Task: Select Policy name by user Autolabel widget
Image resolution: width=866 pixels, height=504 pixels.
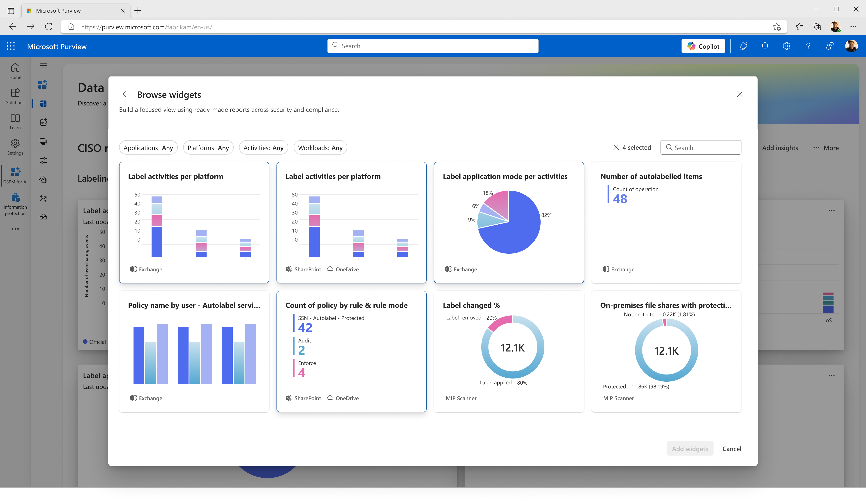Action: pyautogui.click(x=194, y=351)
